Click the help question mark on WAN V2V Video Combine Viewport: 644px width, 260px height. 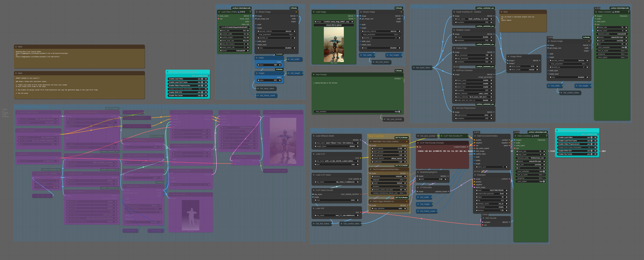[x=546, y=136]
